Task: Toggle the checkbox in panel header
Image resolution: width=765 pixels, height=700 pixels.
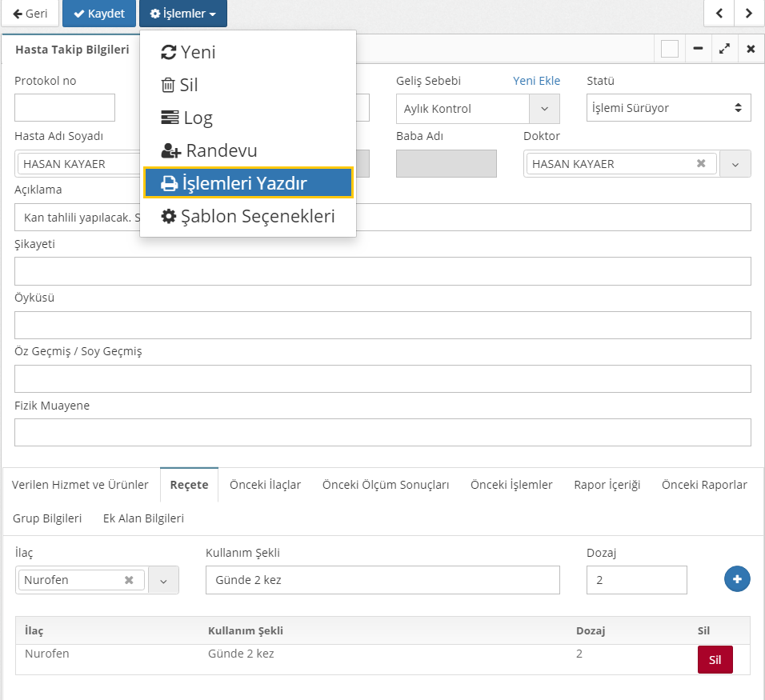Action: coord(670,50)
